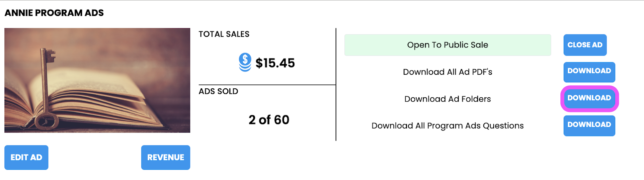
Task: Click the highlighted Download Ad Folders button
Action: 589,99
